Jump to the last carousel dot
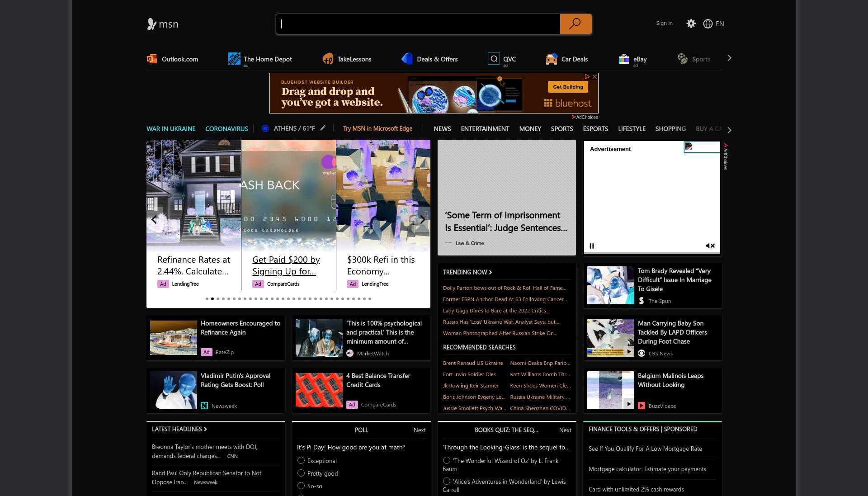This screenshot has height=496, width=868. pos(370,299)
